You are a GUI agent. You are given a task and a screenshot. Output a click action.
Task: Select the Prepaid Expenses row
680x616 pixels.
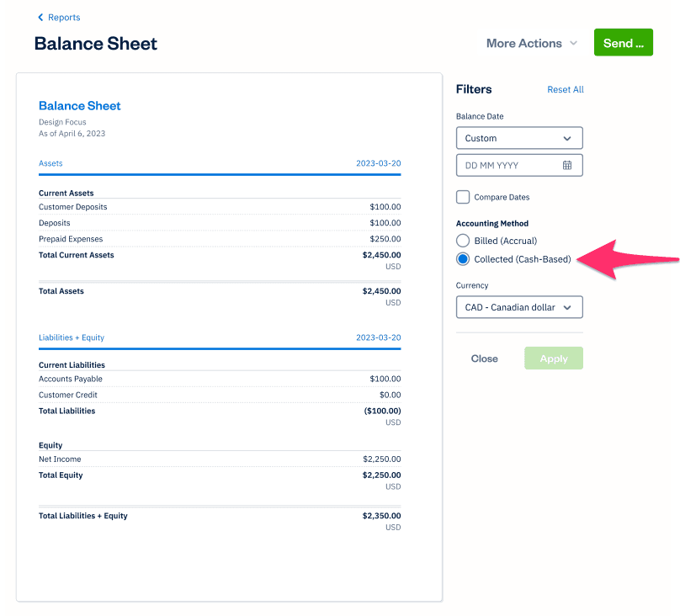[x=219, y=239]
